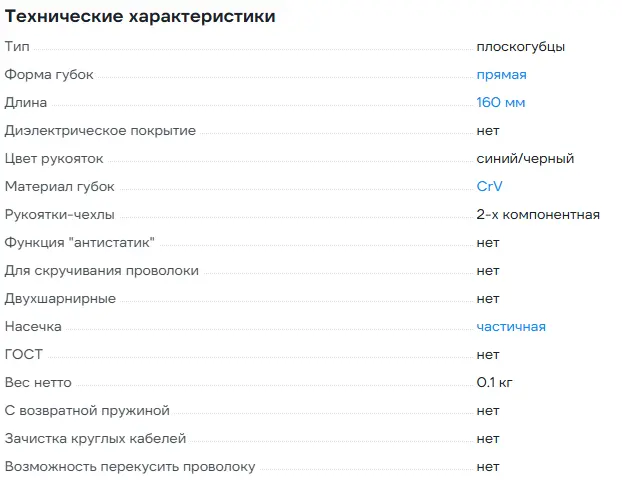Select the "синий/черный" handle color value
The width and height of the screenshot is (622, 484).
click(x=525, y=158)
